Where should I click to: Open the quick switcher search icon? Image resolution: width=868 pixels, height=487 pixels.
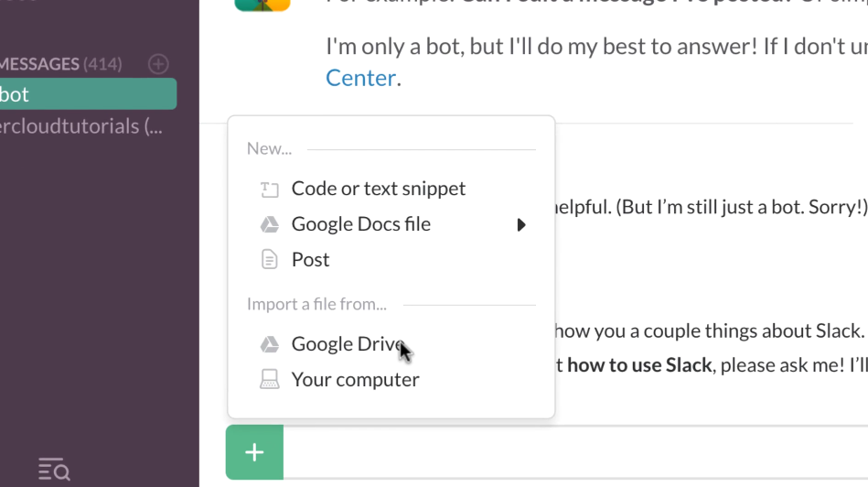tap(54, 469)
